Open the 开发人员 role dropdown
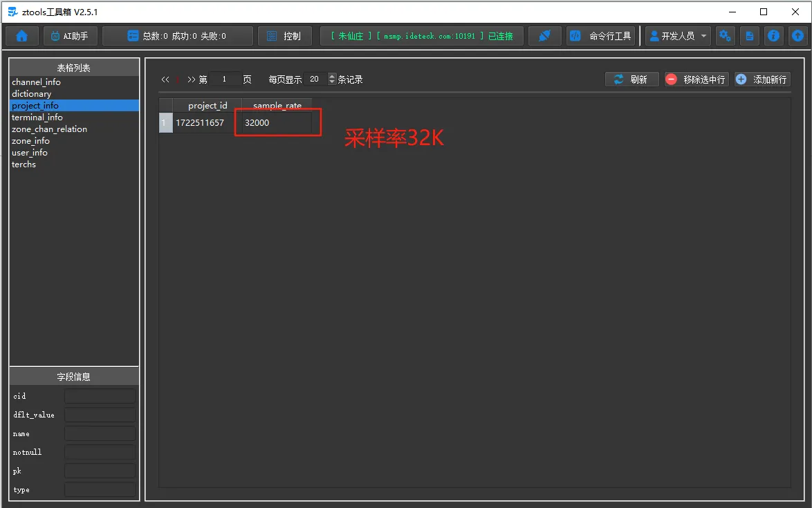 pyautogui.click(x=678, y=35)
